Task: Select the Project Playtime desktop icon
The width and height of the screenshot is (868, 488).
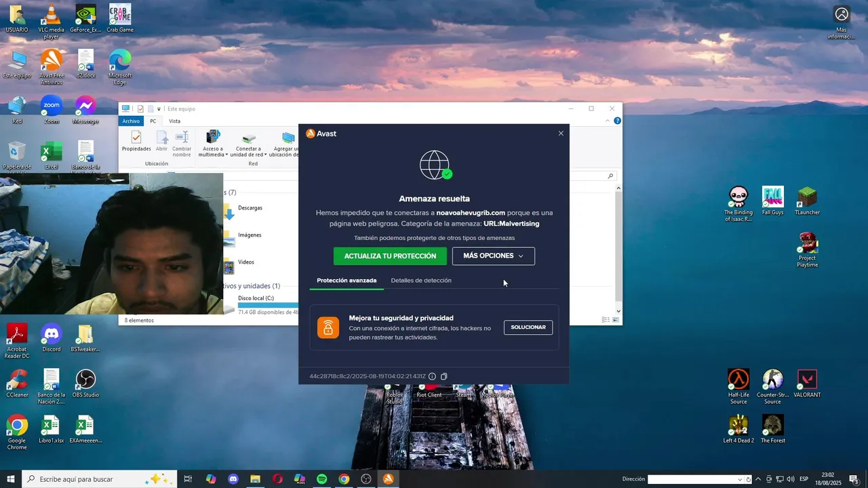Action: 807,249
